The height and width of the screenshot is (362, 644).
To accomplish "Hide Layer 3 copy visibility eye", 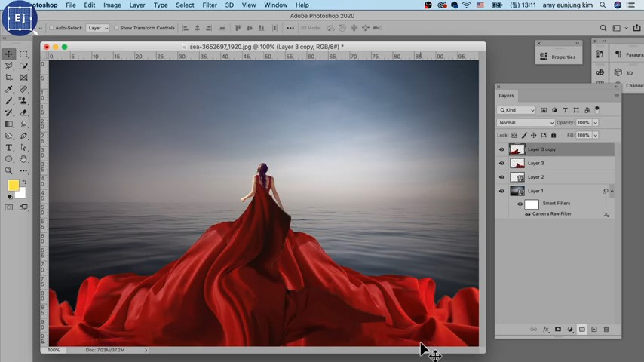I will pyautogui.click(x=501, y=149).
